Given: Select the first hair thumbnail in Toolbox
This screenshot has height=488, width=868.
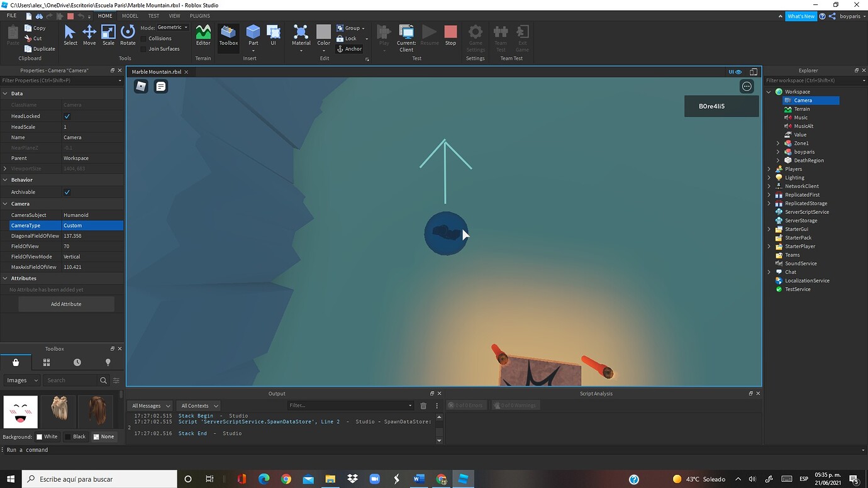Looking at the screenshot, I should (59, 412).
